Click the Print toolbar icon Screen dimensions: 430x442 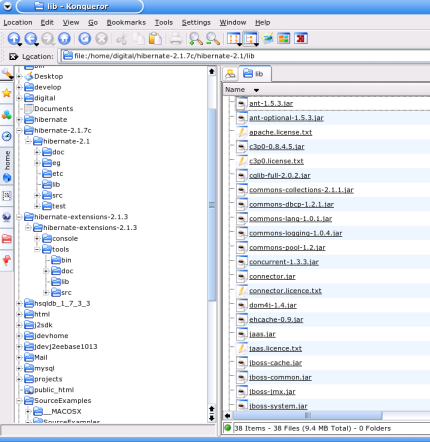[176, 39]
